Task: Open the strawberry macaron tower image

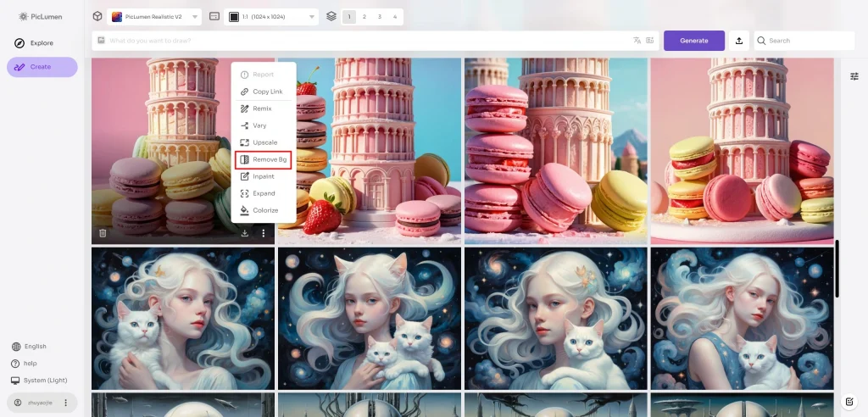Action: (370, 151)
